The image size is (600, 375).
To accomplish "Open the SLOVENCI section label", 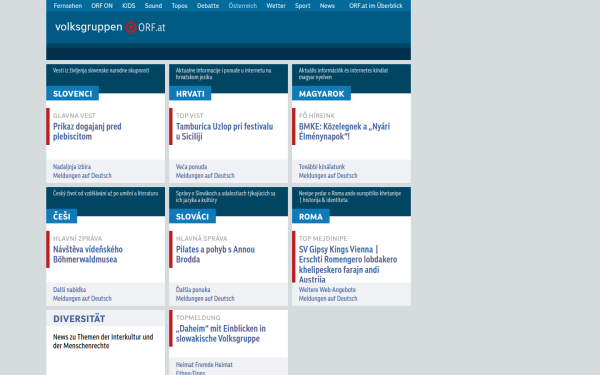I will 72,94.
